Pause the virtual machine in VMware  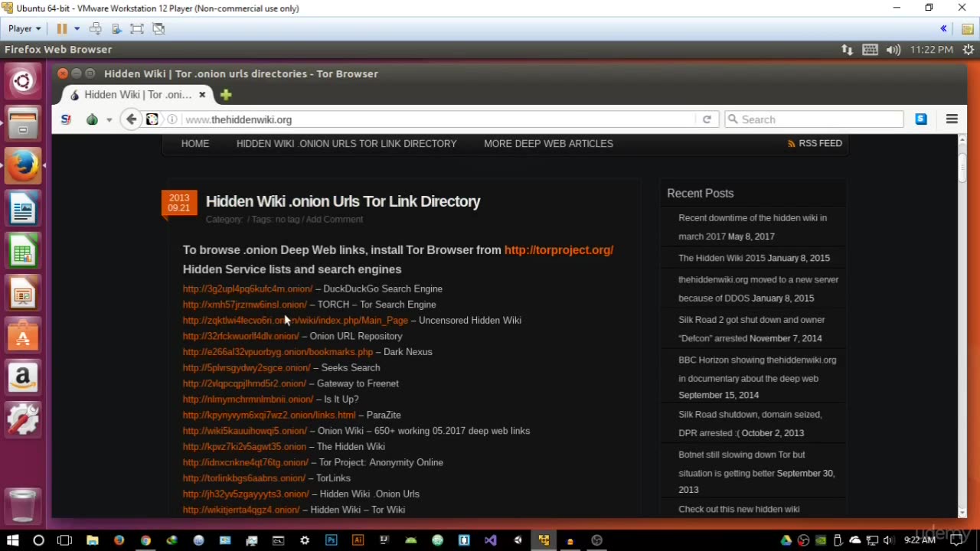click(x=62, y=28)
